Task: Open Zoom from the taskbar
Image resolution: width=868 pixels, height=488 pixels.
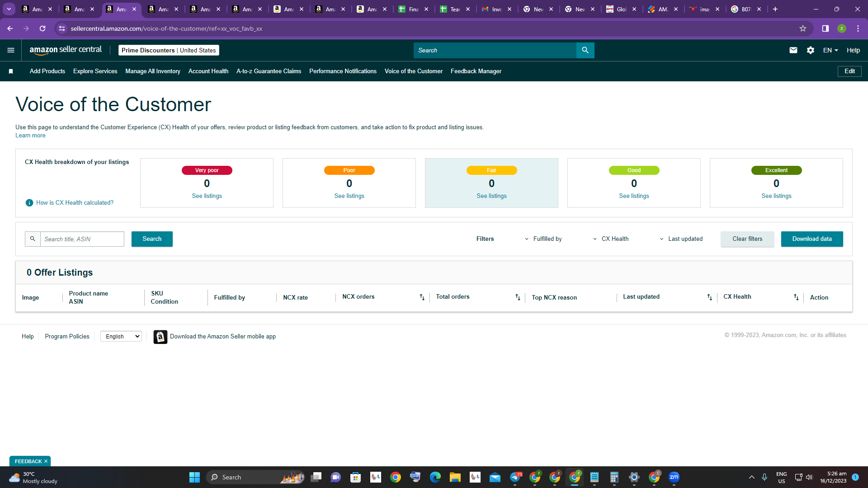Action: 674,477
